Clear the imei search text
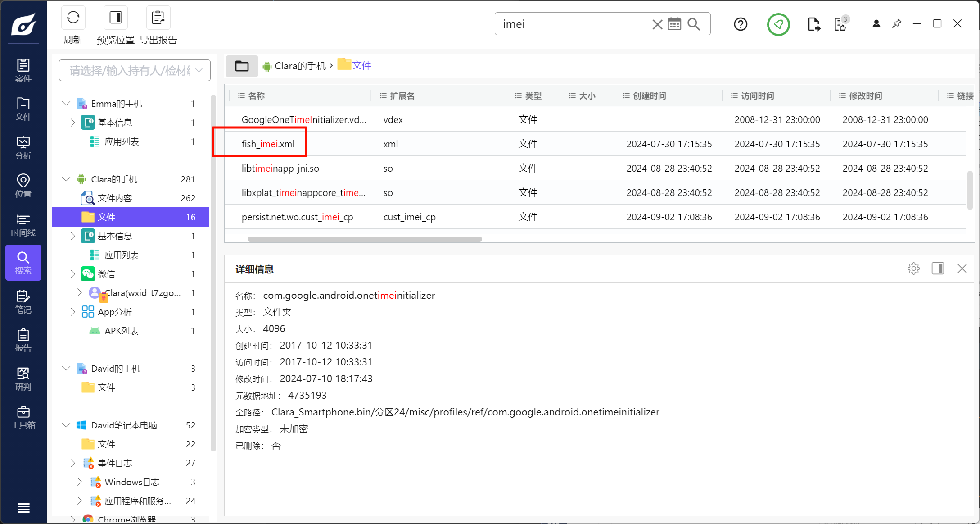Viewport: 980px width, 524px height. (657, 24)
